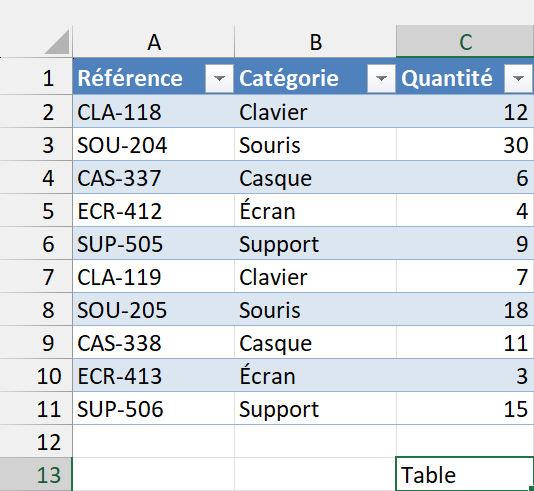Select cell containing SUP-505
Image resolution: width=534 pixels, height=491 pixels.
tap(154, 244)
